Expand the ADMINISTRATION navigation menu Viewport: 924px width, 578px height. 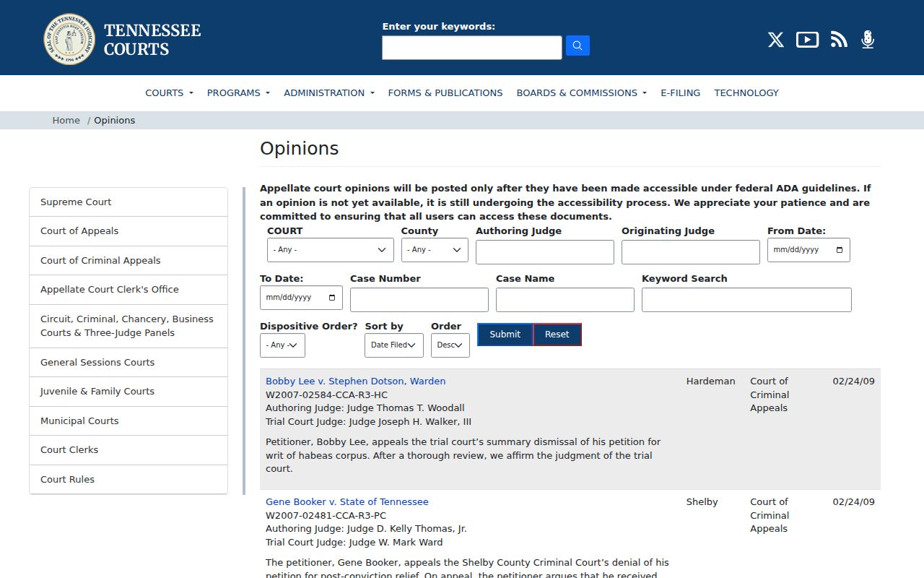[329, 92]
